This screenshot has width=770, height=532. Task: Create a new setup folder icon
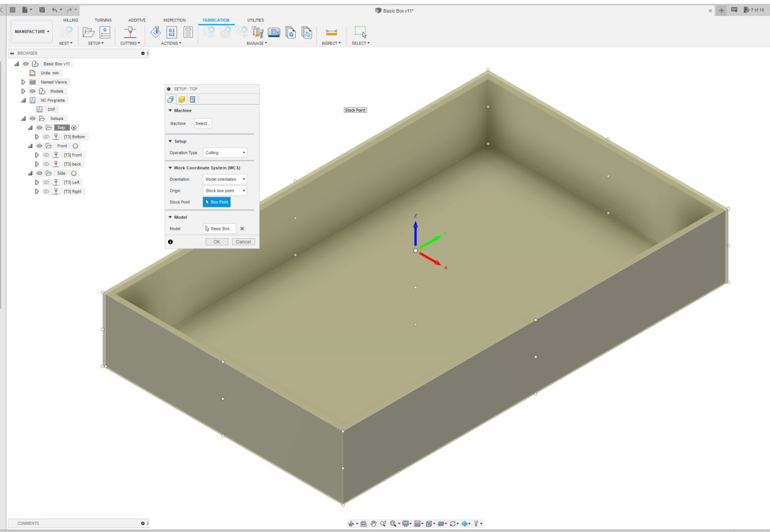89,33
